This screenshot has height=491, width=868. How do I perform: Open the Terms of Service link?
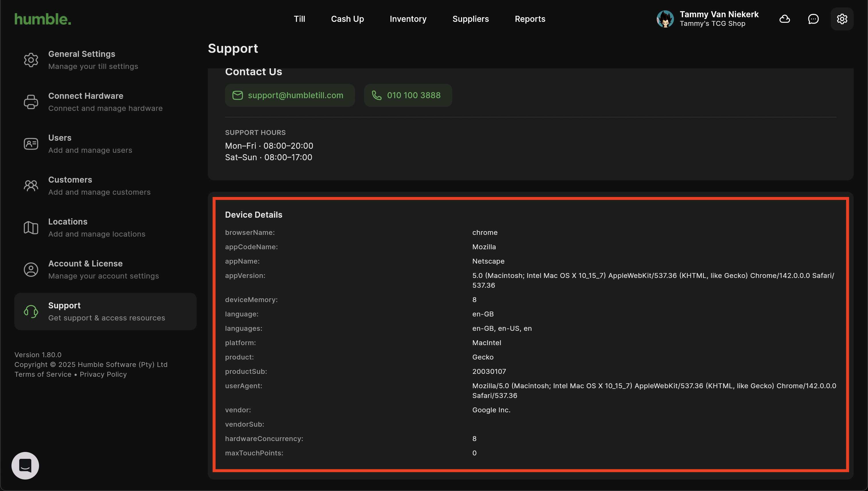click(43, 374)
